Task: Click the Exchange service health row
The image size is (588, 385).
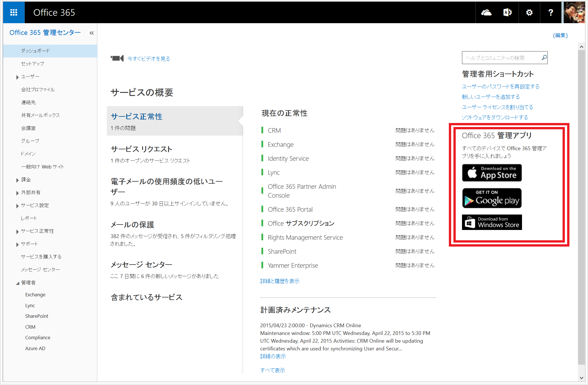Action: [x=348, y=144]
